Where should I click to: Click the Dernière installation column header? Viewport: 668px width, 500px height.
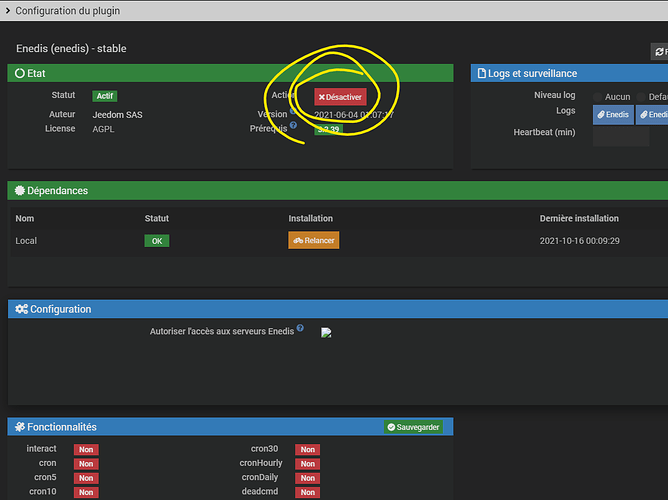579,218
